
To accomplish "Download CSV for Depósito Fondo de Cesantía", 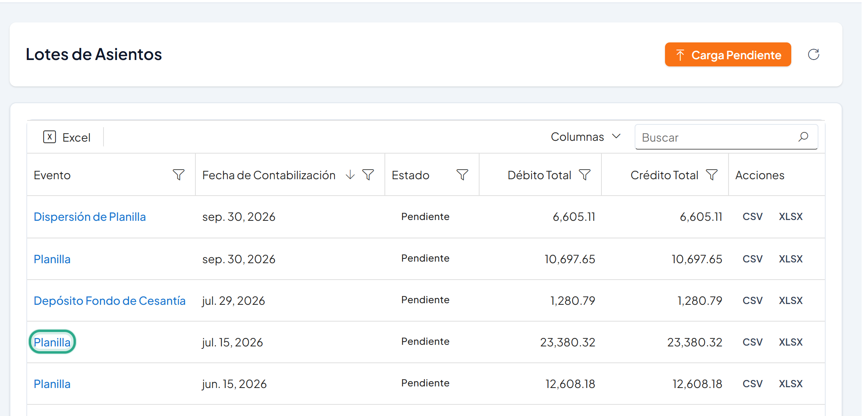I will (753, 301).
